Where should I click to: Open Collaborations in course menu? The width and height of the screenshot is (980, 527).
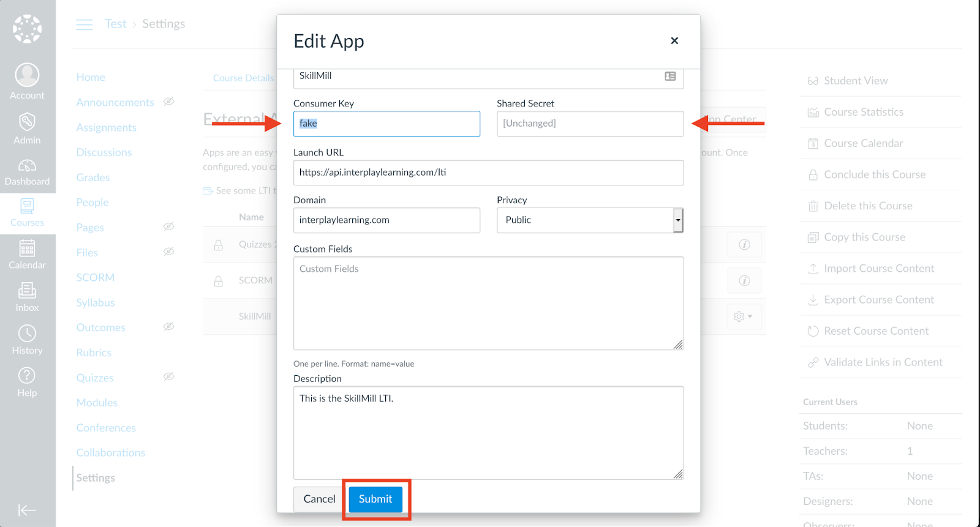111,453
